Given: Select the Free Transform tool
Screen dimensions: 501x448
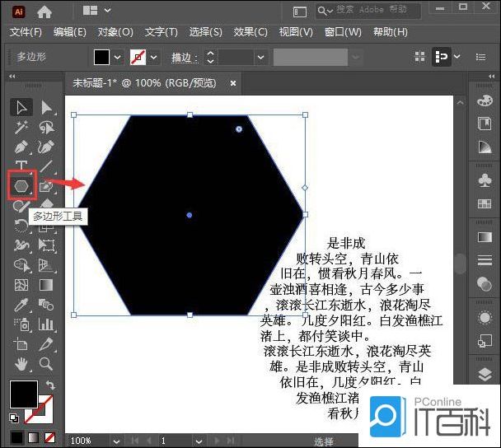Looking at the screenshot, I should click(x=47, y=245).
